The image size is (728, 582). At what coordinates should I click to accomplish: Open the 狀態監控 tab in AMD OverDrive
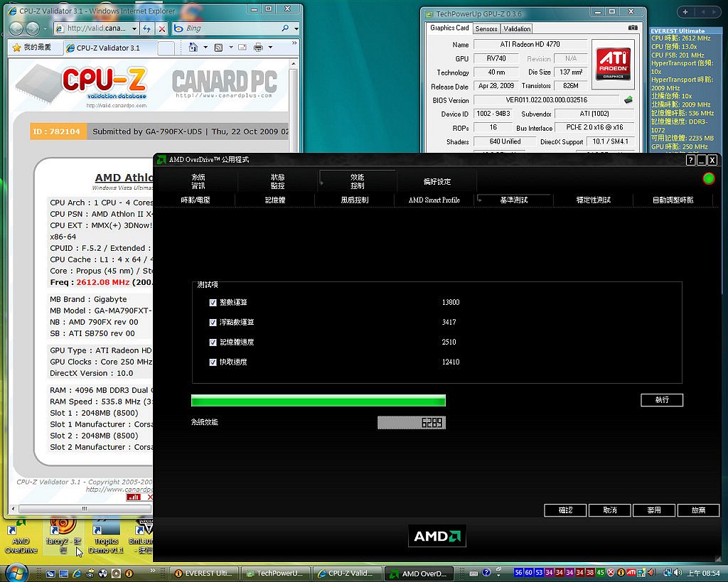[x=278, y=181]
